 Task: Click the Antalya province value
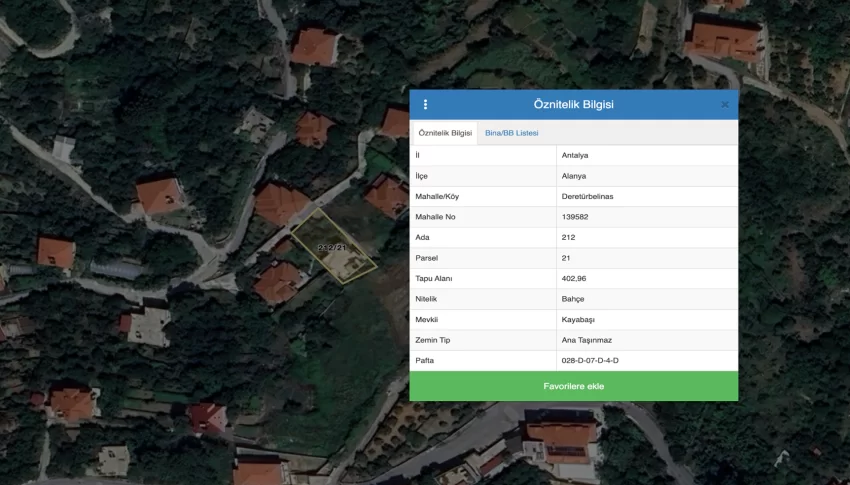576,156
